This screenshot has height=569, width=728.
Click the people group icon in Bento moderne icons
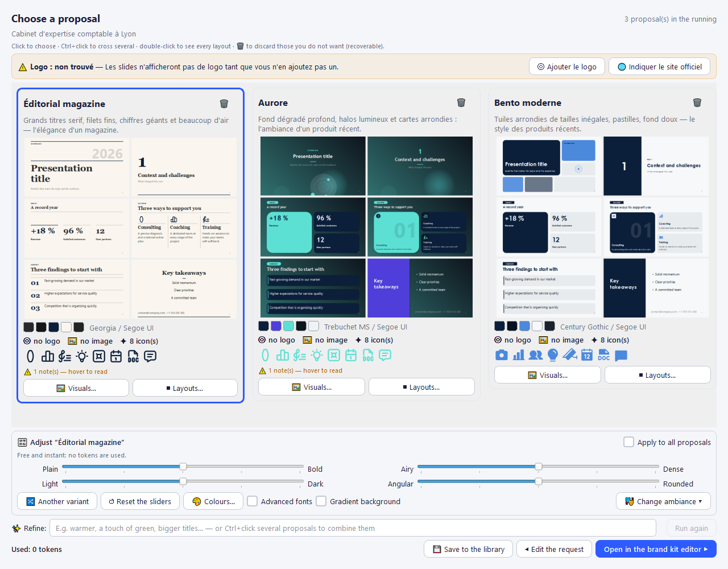tap(536, 355)
